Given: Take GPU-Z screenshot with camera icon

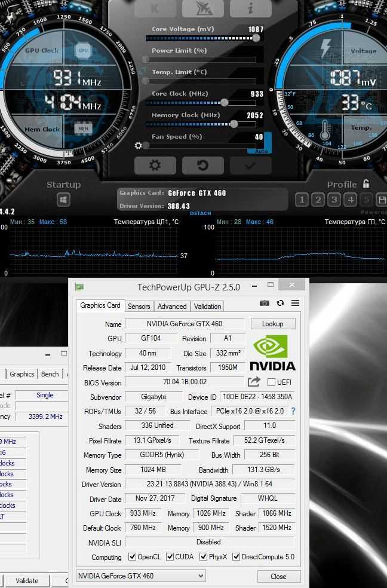Looking at the screenshot, I should tap(265, 303).
